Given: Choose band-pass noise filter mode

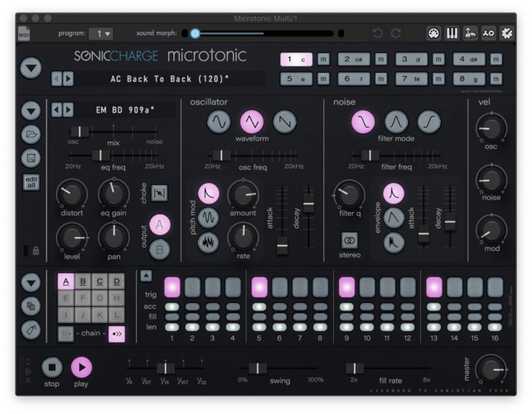Looking at the screenshot, I should pos(396,122).
